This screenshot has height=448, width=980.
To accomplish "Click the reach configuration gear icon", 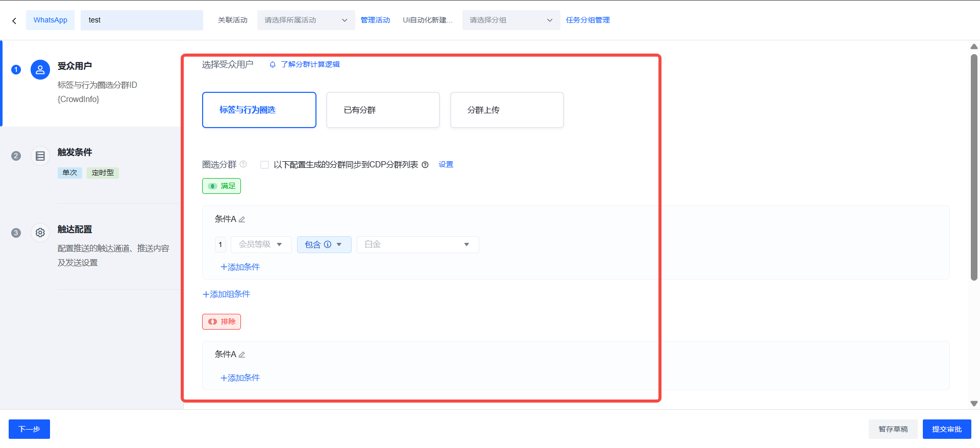I will 40,233.
